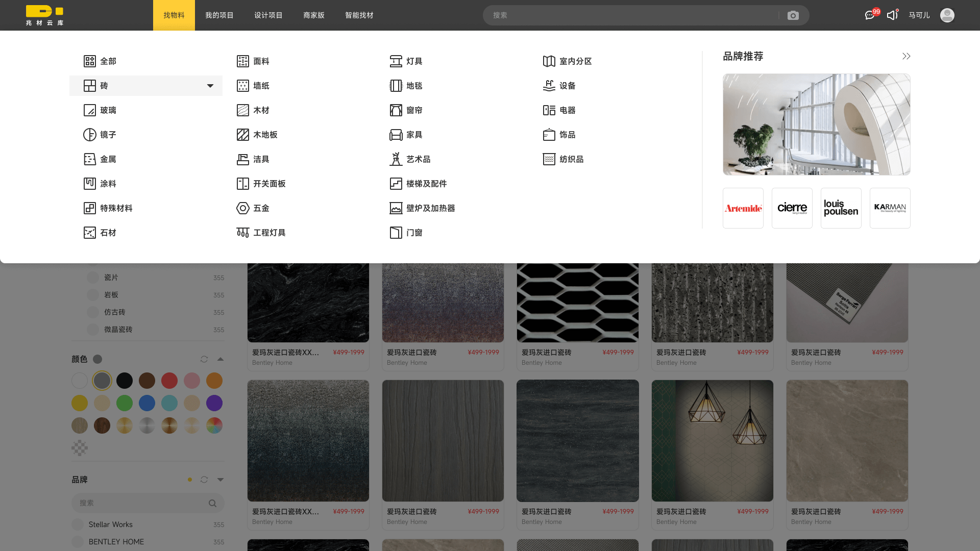Collapse the 颜色 filter section arrow

220,359
